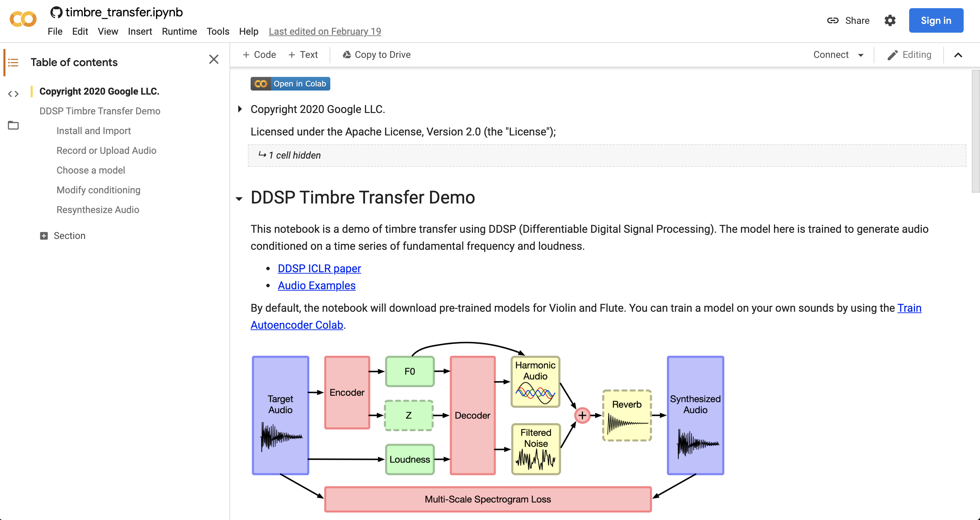
Task: Click the Audio Examples link
Action: (316, 285)
